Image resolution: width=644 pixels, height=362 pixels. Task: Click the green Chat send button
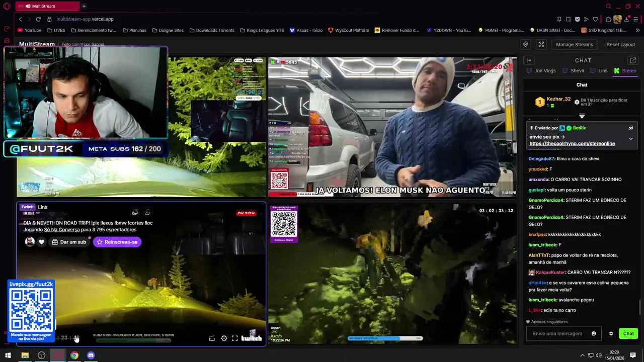click(x=628, y=333)
